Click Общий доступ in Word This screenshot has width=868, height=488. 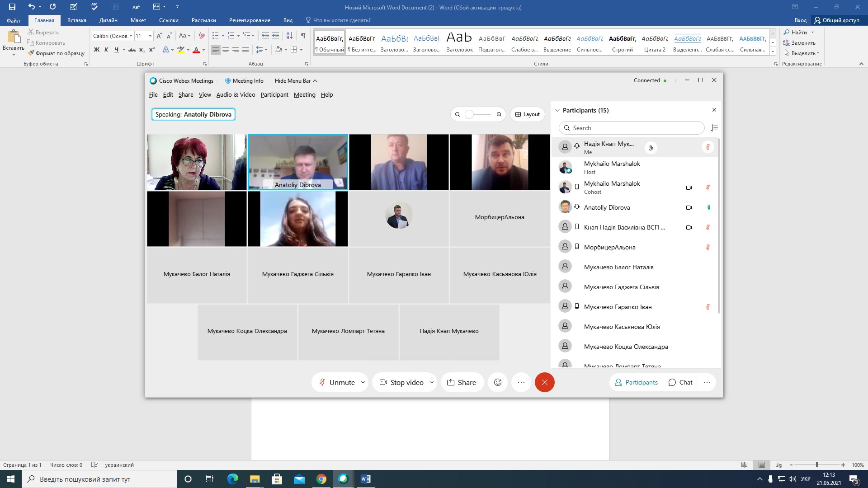(x=837, y=20)
